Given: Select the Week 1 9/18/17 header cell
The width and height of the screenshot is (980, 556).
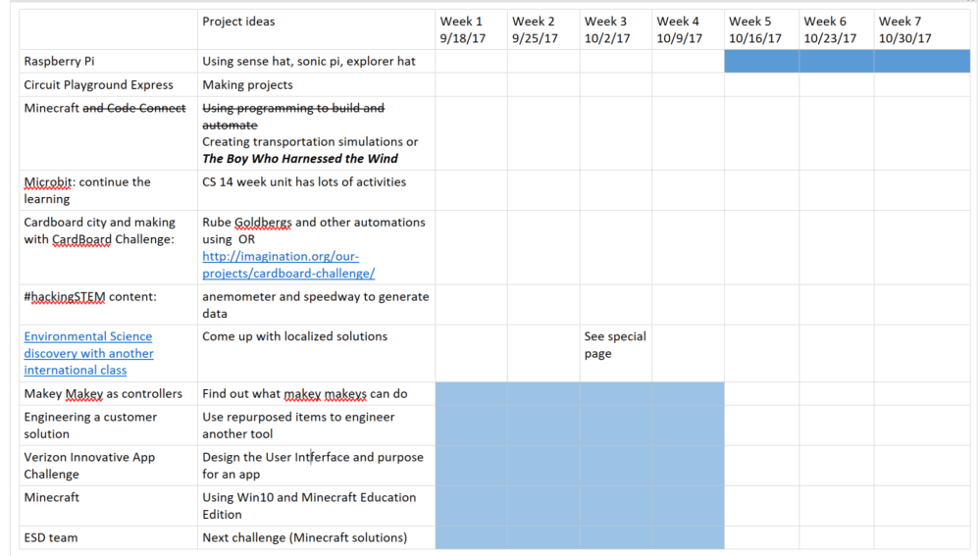Looking at the screenshot, I should (x=470, y=29).
